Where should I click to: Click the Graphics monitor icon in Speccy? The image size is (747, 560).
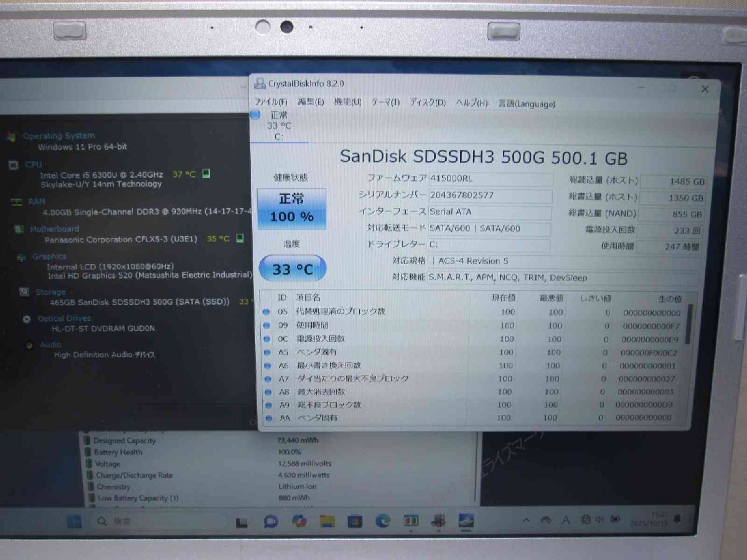pos(21,256)
